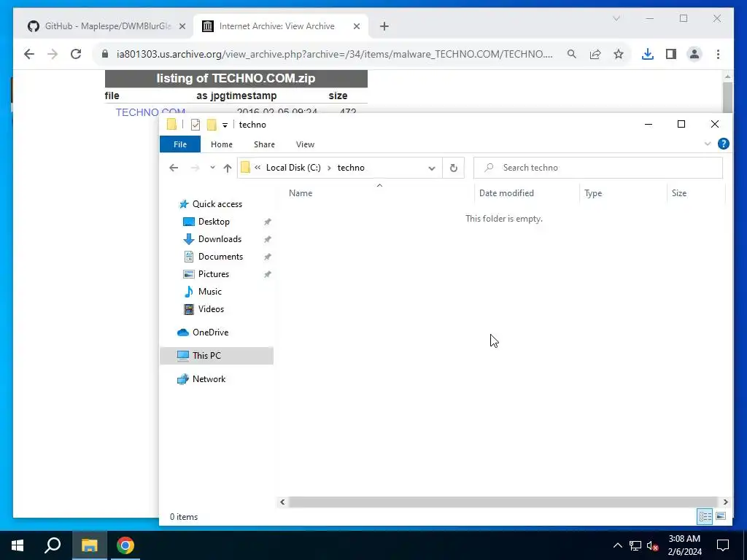
Task: Click the Chrome forward arrow
Action: [x=53, y=54]
